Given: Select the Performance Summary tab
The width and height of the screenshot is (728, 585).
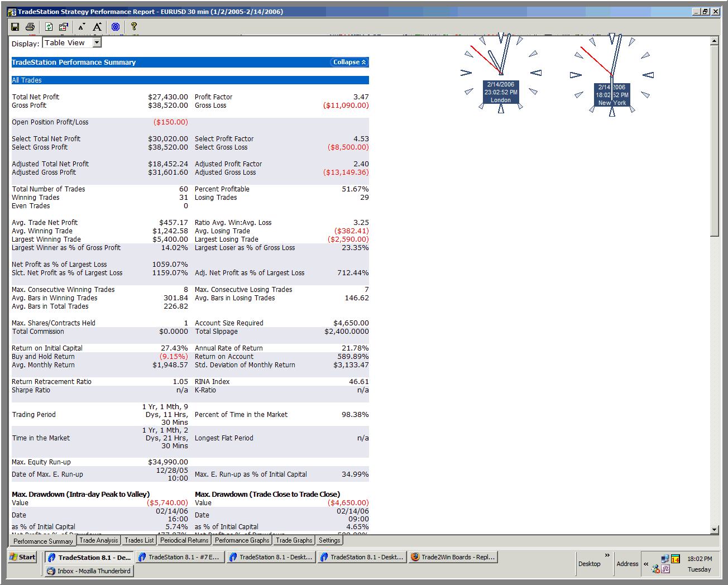Looking at the screenshot, I should pyautogui.click(x=43, y=541).
